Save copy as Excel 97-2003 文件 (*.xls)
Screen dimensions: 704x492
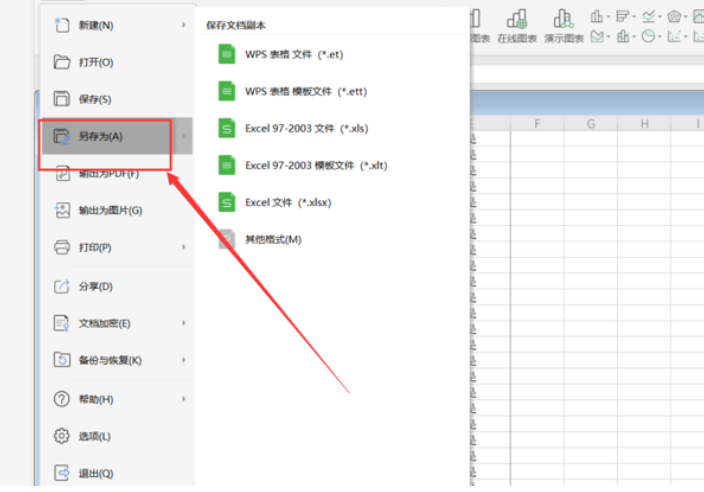coord(293,128)
